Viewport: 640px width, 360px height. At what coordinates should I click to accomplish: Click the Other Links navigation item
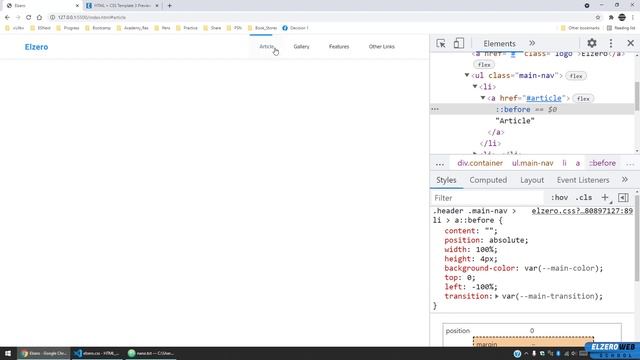click(382, 47)
